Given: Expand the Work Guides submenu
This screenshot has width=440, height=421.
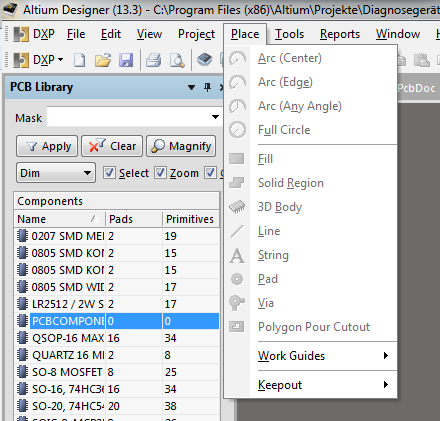Looking at the screenshot, I should (x=311, y=356).
